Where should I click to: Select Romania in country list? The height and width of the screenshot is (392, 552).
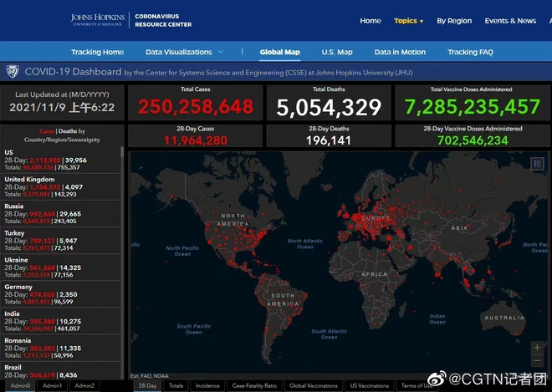pos(60,348)
